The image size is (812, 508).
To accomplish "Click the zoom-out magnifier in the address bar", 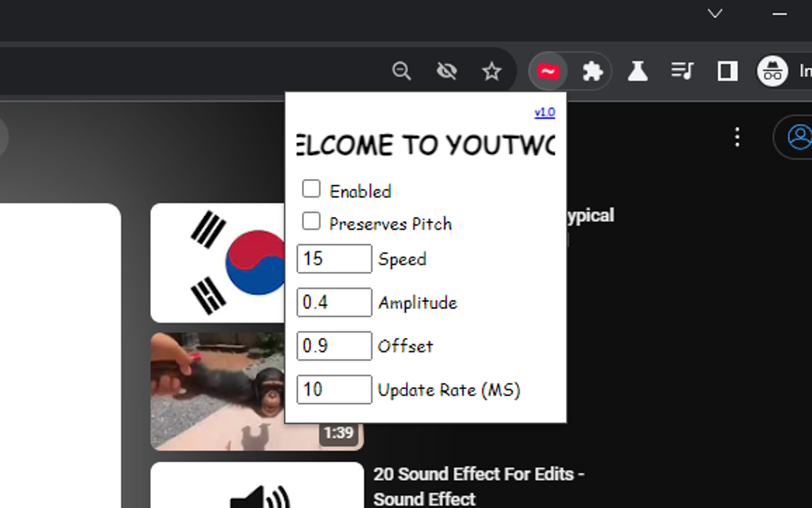I will click(x=402, y=71).
